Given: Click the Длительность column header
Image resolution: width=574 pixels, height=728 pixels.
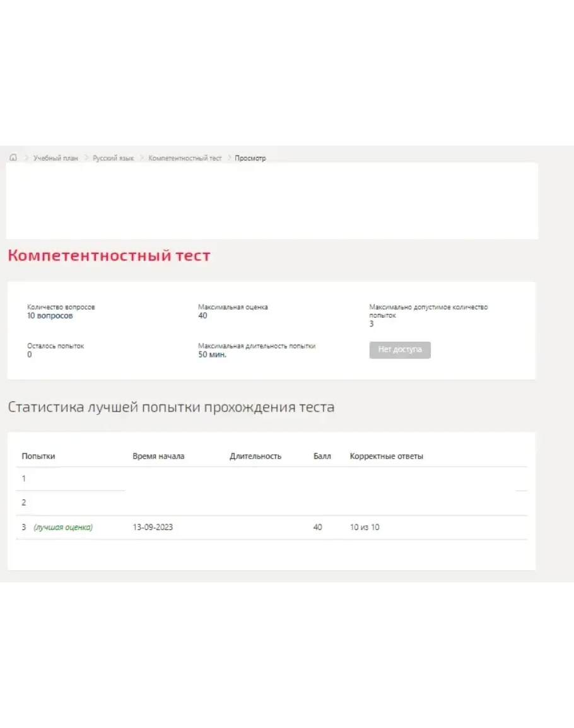Looking at the screenshot, I should click(x=255, y=456).
